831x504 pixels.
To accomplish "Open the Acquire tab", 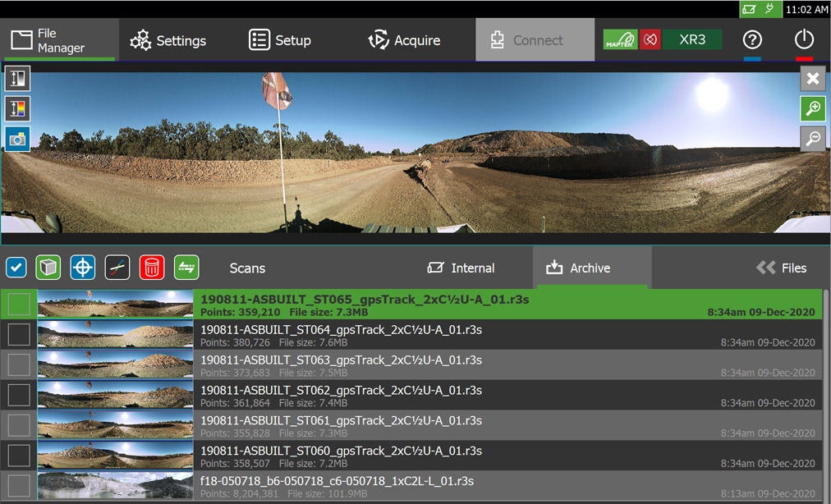I will pos(404,40).
